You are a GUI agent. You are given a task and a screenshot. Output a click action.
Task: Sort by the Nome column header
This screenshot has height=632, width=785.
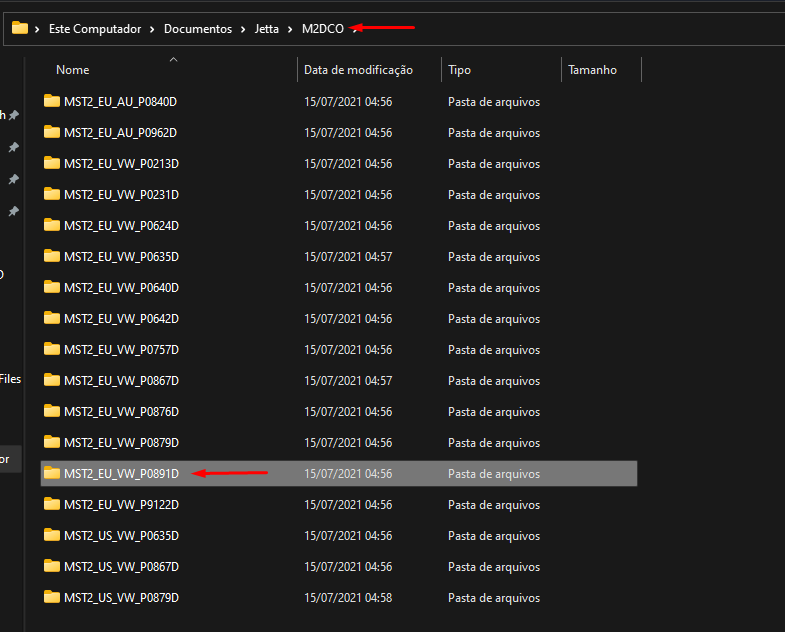point(73,70)
